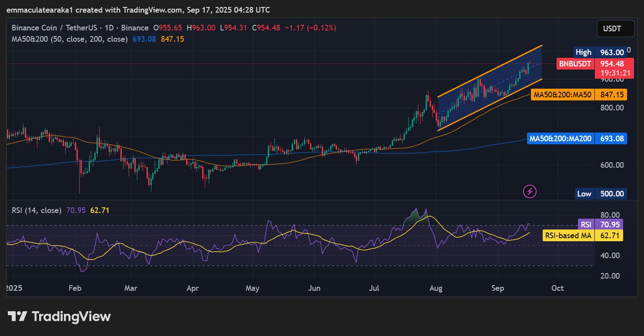The width and height of the screenshot is (644, 336).
Task: Click the Sep label on time axis
Action: coord(498,288)
